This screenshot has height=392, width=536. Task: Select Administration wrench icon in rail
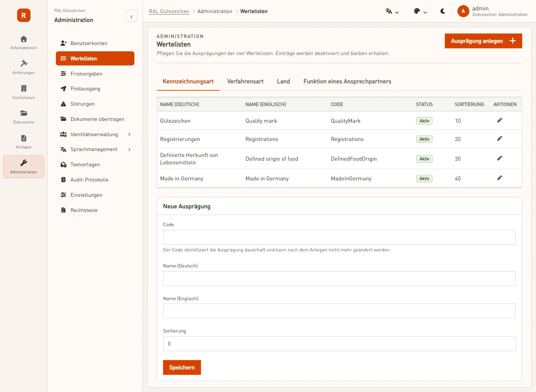[23, 163]
